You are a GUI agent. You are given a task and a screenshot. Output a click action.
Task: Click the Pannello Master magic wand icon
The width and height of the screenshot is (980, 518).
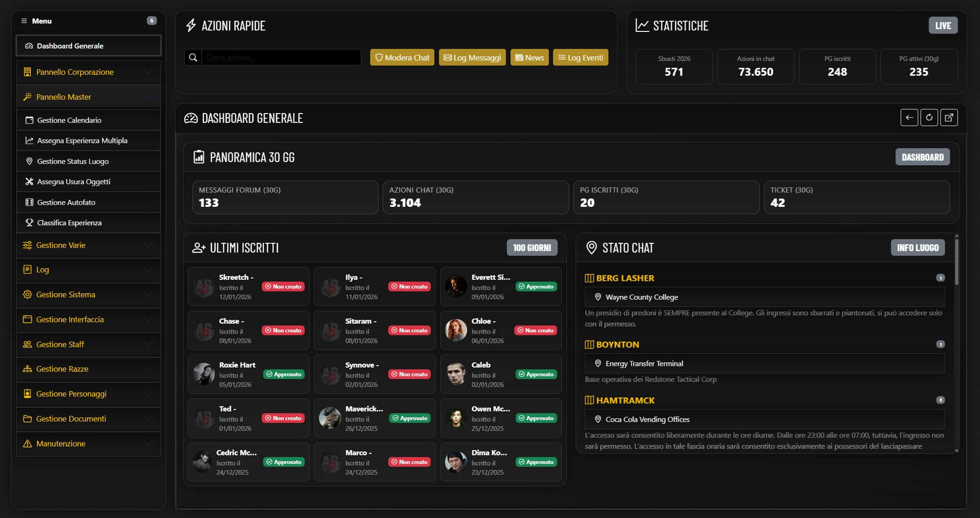pyautogui.click(x=27, y=97)
